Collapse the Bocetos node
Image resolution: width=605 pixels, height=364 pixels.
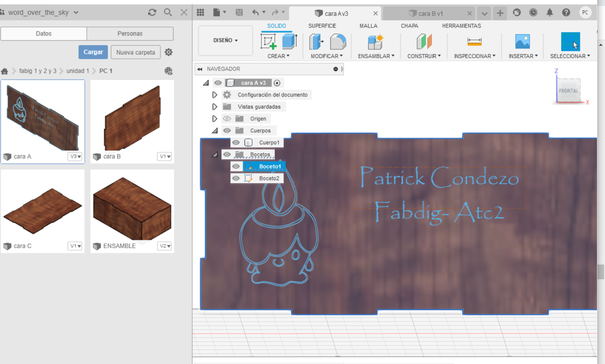[x=215, y=154]
